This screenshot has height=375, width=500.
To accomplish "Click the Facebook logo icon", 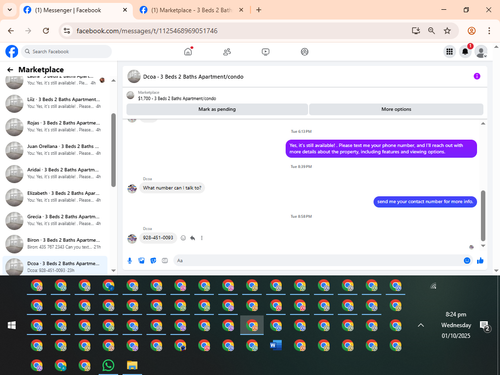I will [12, 52].
